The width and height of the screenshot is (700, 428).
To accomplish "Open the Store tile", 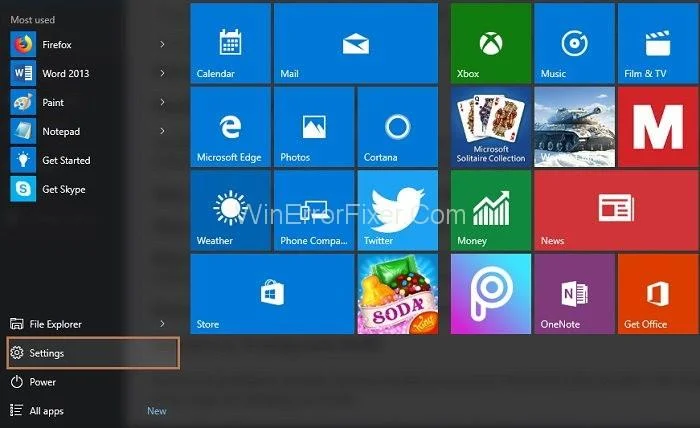I will (x=272, y=294).
